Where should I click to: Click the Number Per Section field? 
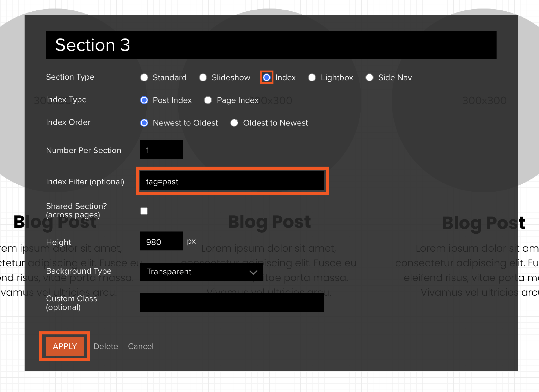(161, 149)
